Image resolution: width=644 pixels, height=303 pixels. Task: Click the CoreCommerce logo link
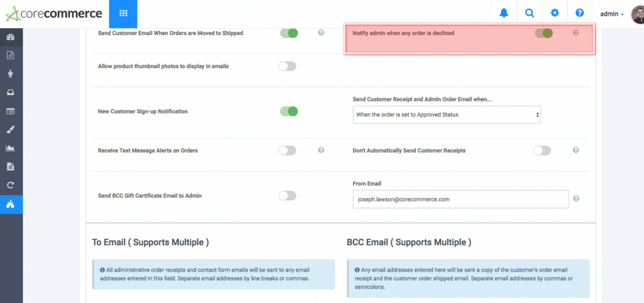point(53,13)
